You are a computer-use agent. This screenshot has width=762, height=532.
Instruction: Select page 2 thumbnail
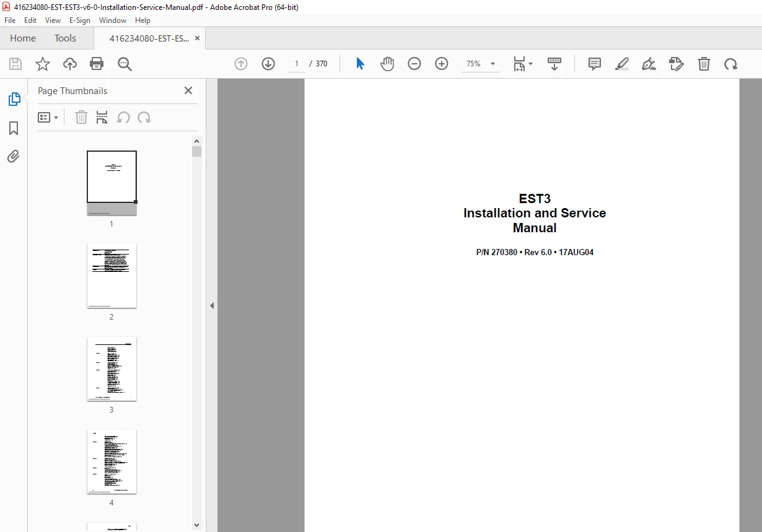[112, 276]
